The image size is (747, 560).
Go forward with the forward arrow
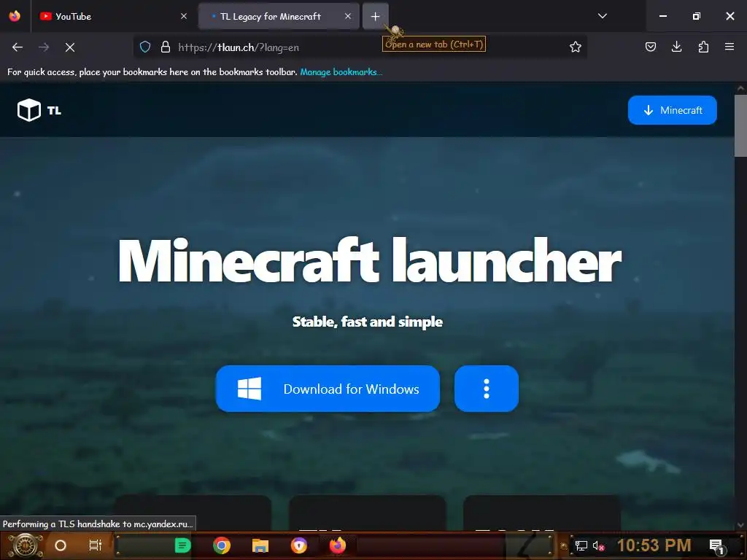point(44,47)
